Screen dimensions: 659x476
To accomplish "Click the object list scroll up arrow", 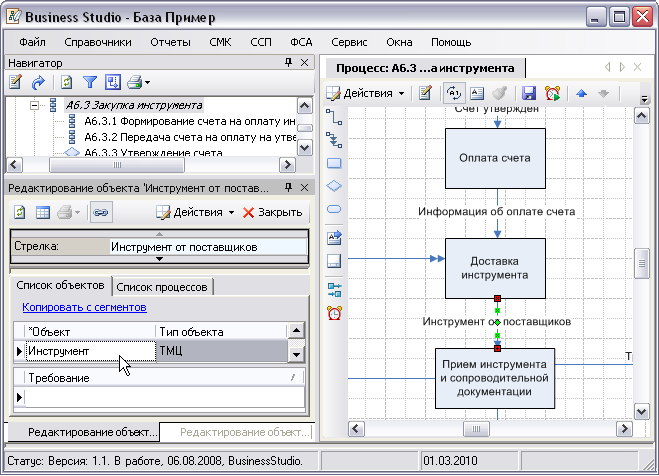I will pos(296,331).
